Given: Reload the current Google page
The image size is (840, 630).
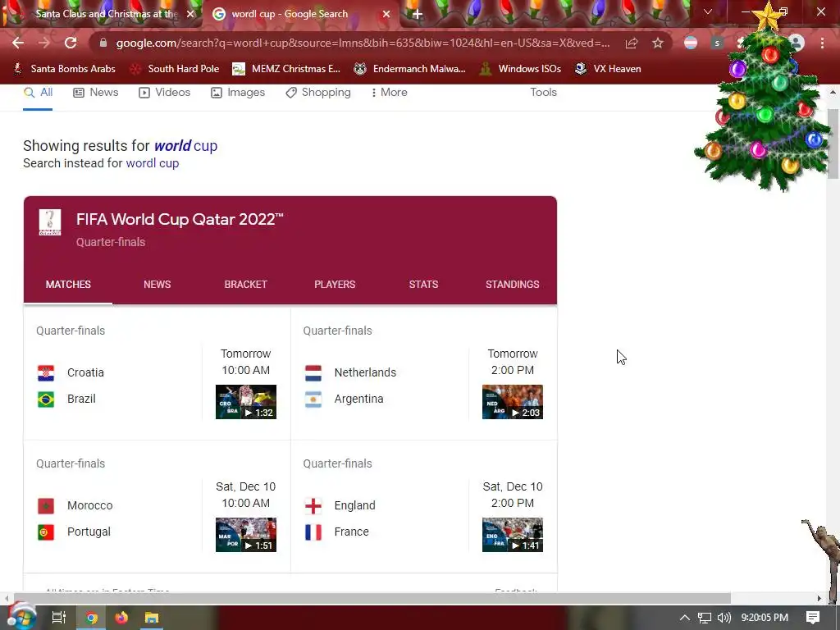Looking at the screenshot, I should pyautogui.click(x=71, y=43).
